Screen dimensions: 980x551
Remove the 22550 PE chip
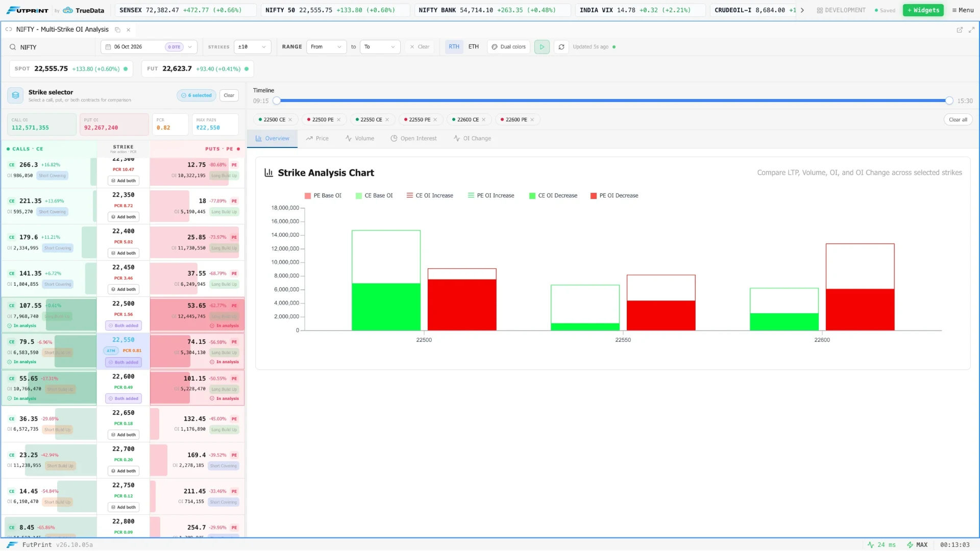[x=435, y=120]
